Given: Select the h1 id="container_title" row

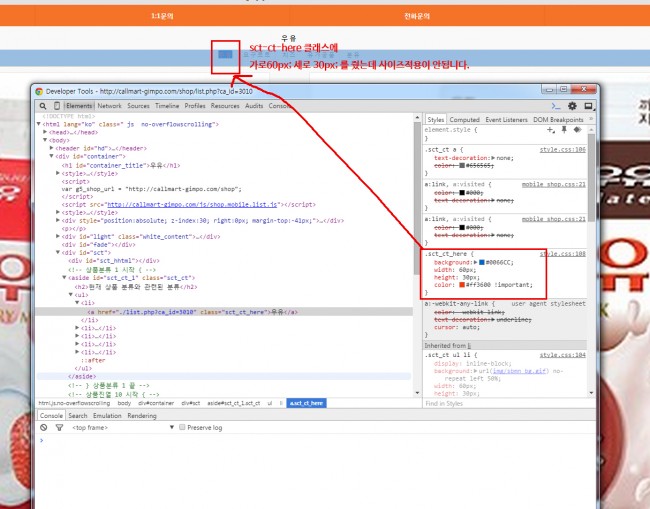Looking at the screenshot, I should 121,165.
